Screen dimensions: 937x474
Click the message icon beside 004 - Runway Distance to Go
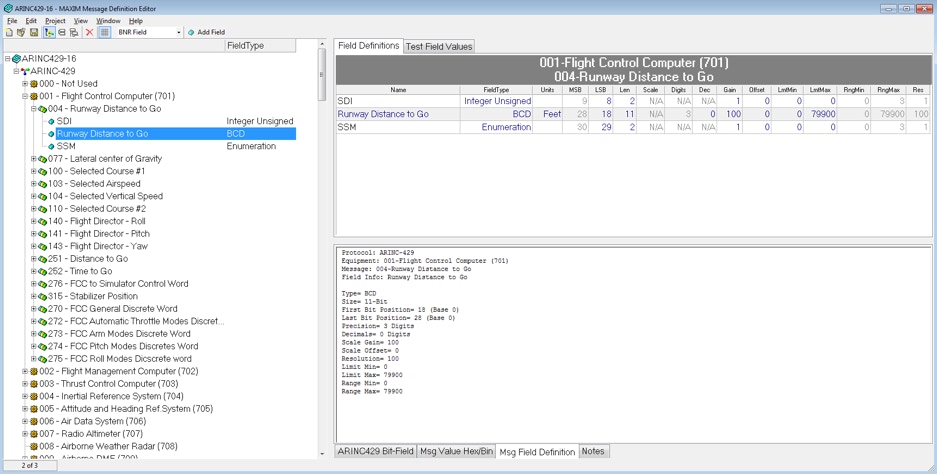pos(43,109)
